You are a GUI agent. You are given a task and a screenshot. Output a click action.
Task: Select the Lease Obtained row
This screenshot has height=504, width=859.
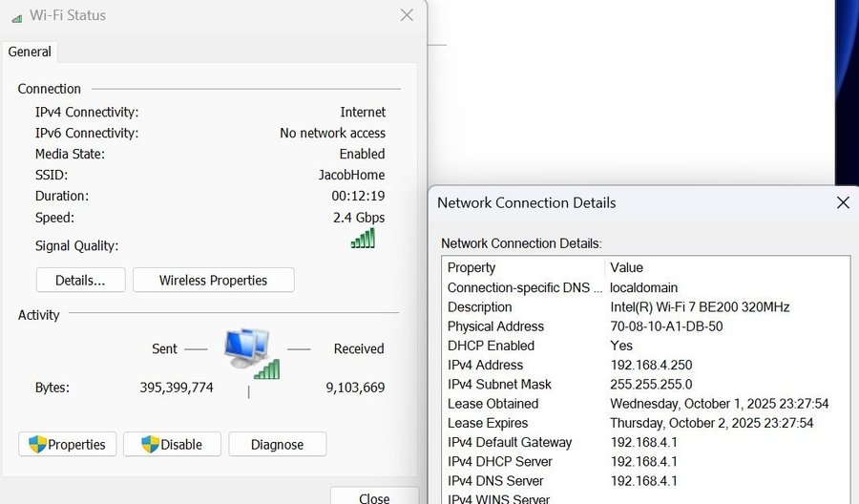pyautogui.click(x=645, y=404)
